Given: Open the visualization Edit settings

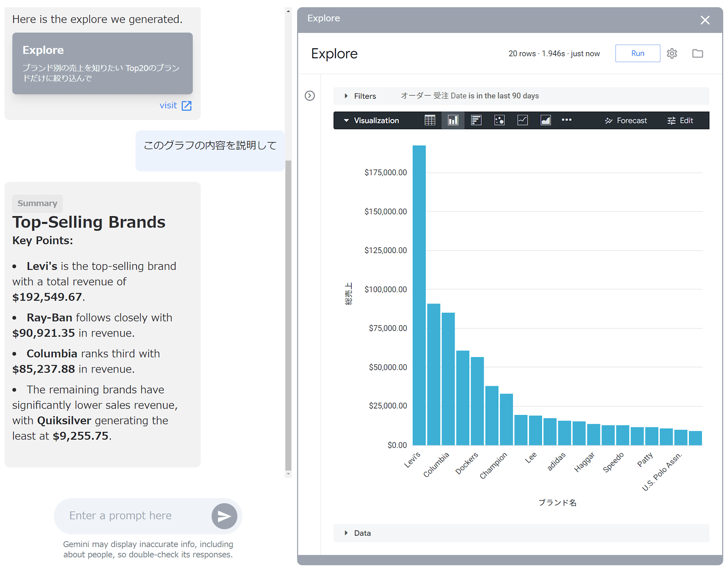Looking at the screenshot, I should coord(680,120).
